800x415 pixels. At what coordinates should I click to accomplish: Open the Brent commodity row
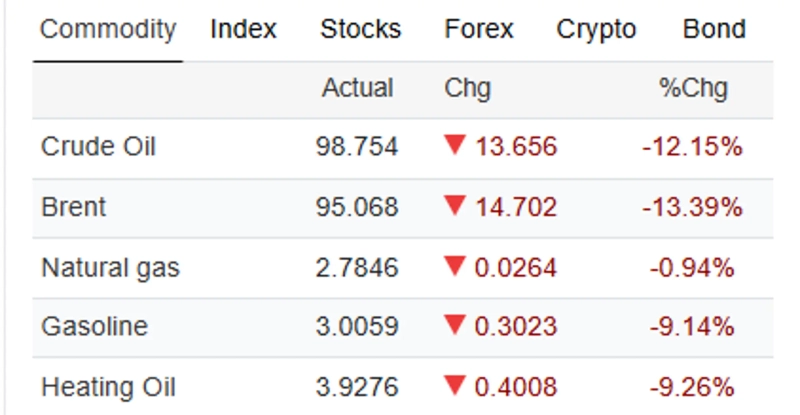click(73, 208)
